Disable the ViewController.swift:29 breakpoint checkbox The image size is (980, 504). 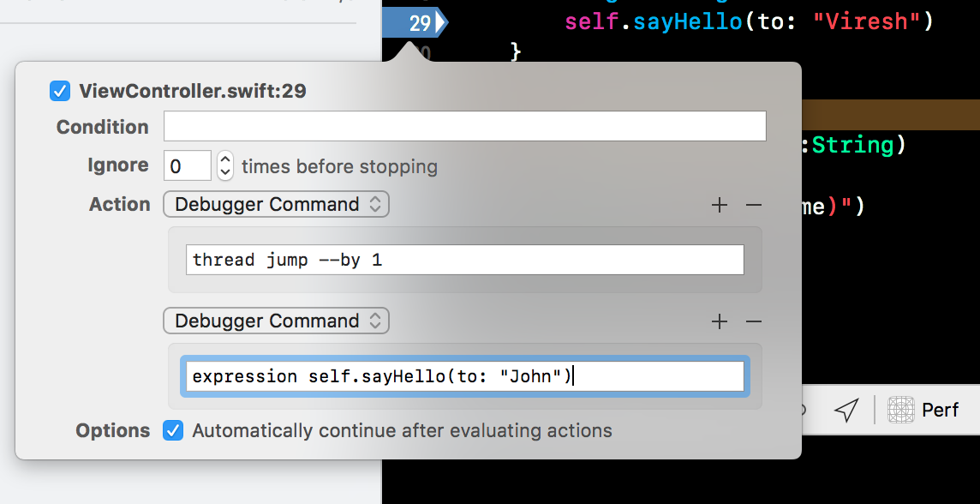[59, 90]
